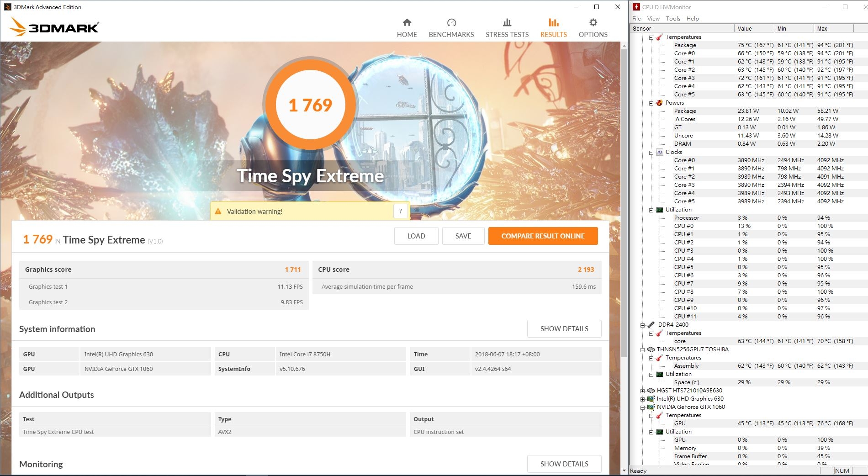Click the Value column header

(x=755, y=28)
